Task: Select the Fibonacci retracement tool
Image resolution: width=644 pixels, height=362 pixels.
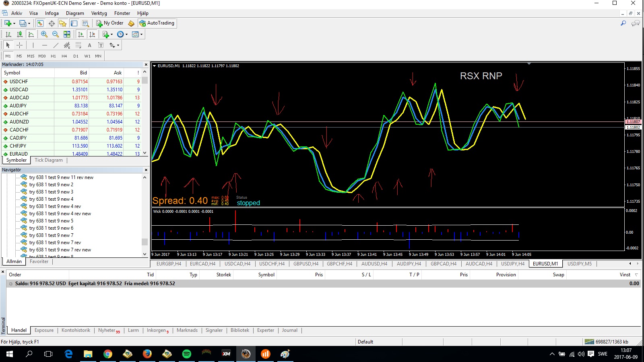Action: (78, 45)
